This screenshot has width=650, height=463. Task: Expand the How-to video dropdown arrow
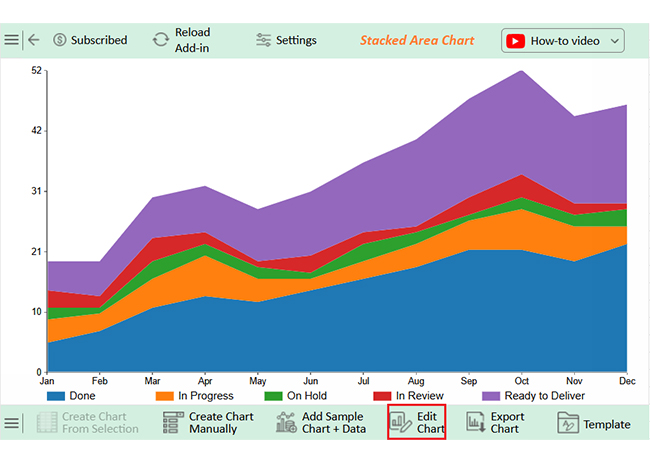click(613, 41)
